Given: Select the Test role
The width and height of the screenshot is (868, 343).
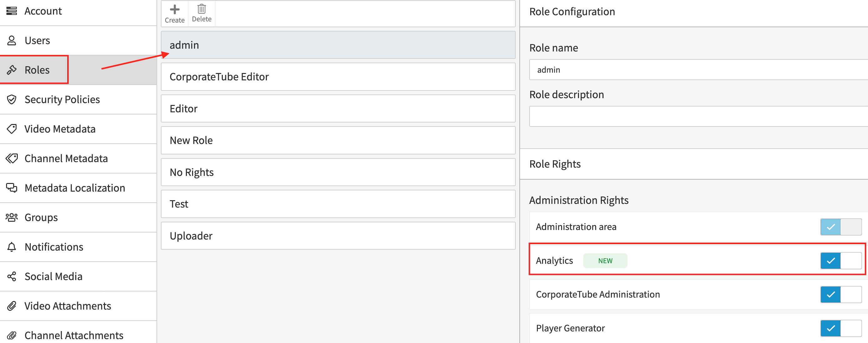Looking at the screenshot, I should [x=338, y=204].
